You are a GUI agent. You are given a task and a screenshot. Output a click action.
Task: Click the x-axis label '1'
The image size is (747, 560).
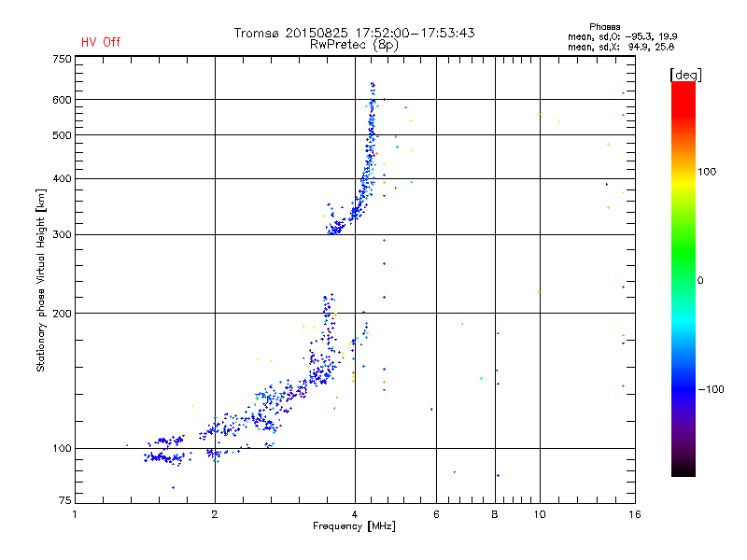[x=75, y=514]
